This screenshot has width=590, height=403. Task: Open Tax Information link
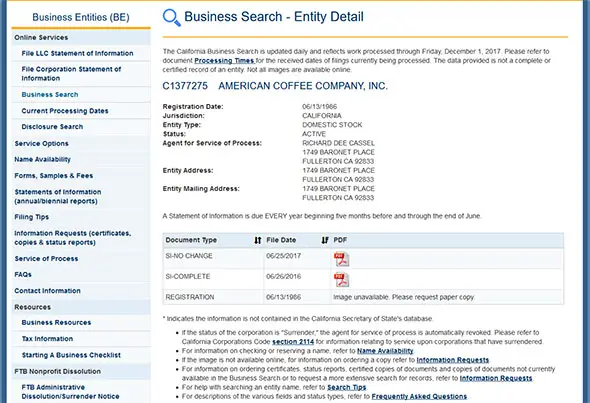point(47,339)
